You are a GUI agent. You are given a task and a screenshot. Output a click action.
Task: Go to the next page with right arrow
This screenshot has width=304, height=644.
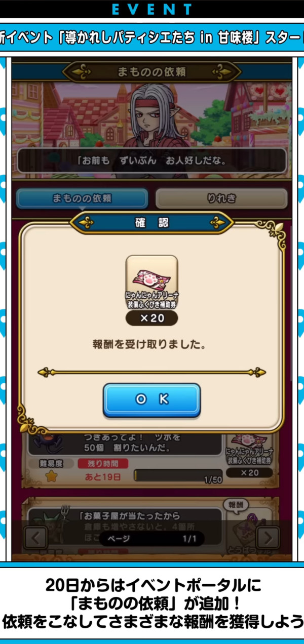pyautogui.click(x=268, y=538)
